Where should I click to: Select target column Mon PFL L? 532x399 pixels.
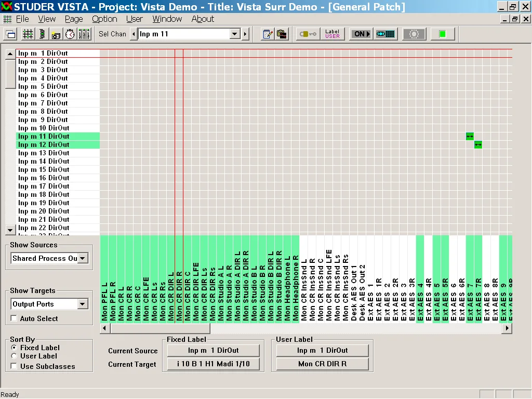pos(104,279)
